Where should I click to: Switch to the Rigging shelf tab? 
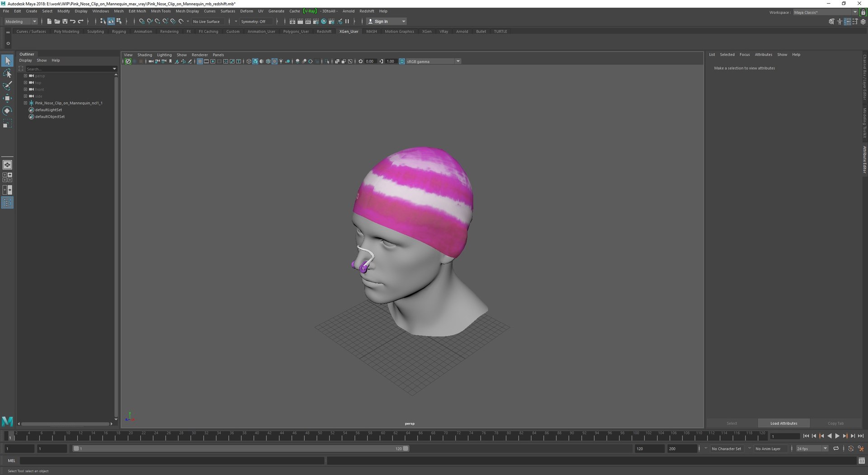119,32
